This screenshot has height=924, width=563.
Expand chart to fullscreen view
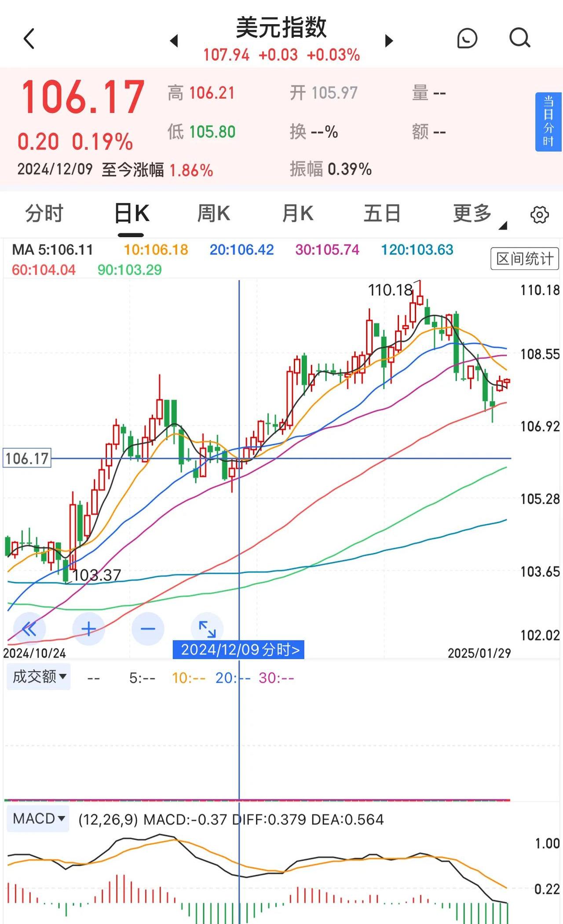(x=207, y=629)
